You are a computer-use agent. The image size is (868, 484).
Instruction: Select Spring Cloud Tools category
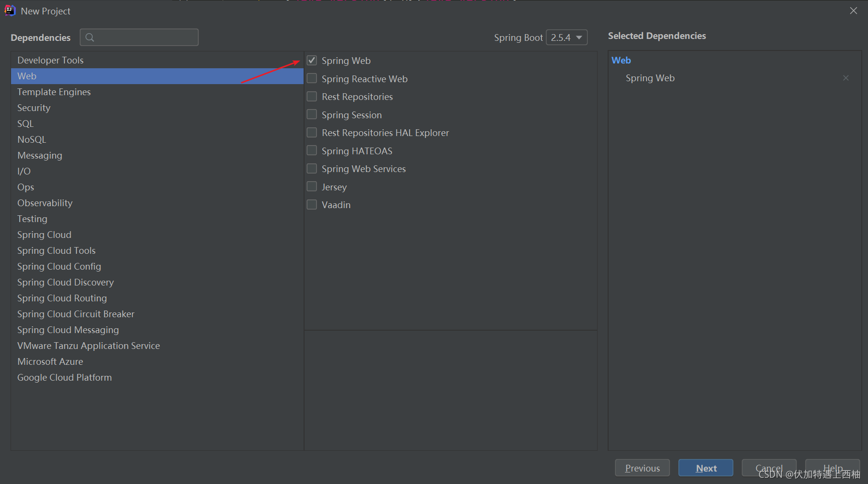point(157,250)
